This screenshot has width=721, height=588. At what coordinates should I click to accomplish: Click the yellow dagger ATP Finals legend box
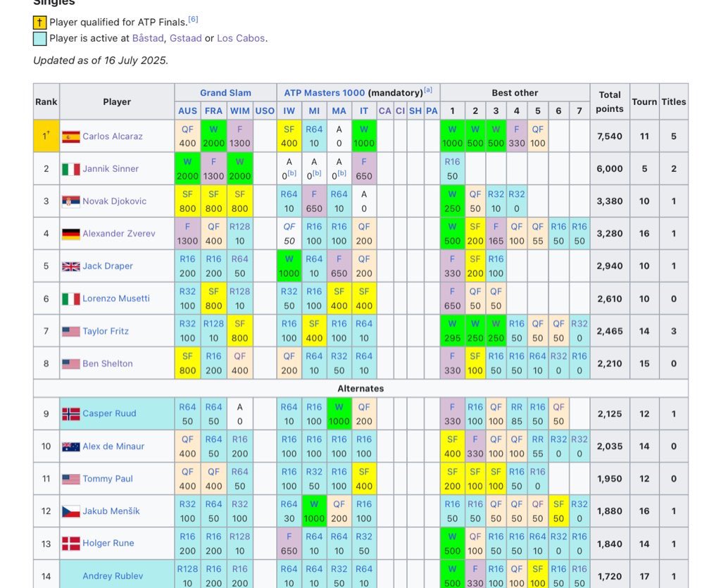(x=39, y=22)
